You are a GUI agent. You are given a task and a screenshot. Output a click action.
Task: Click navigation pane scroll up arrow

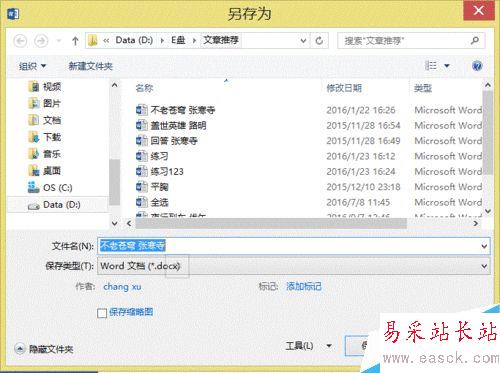pyautogui.click(x=114, y=85)
